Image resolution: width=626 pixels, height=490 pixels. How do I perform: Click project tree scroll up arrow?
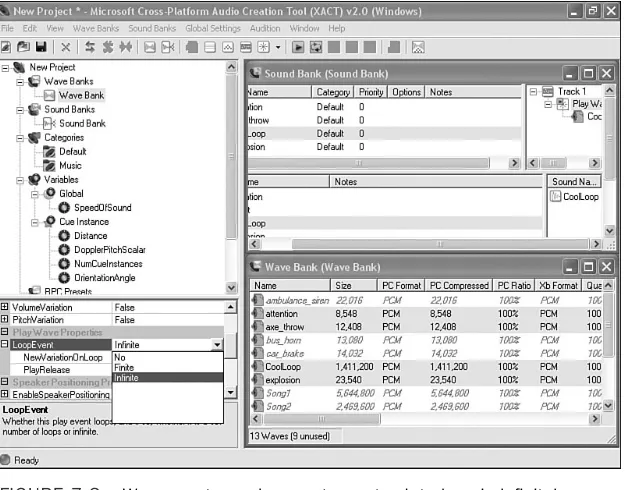(x=231, y=67)
